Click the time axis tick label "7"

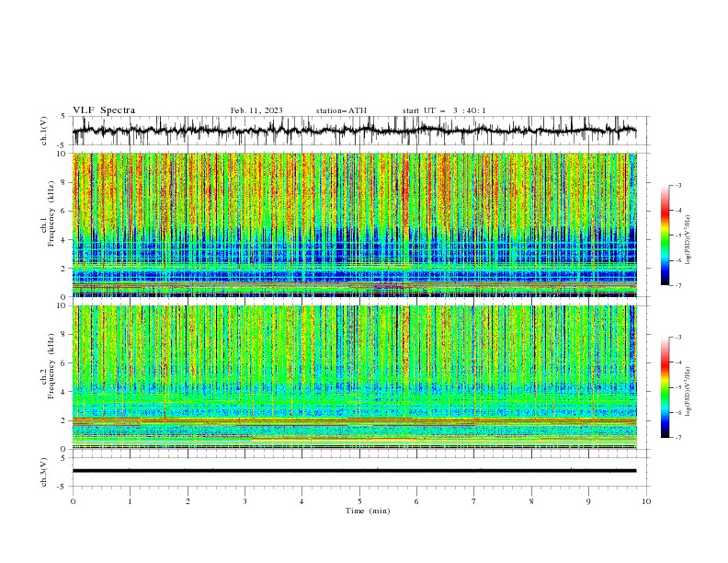click(x=473, y=501)
